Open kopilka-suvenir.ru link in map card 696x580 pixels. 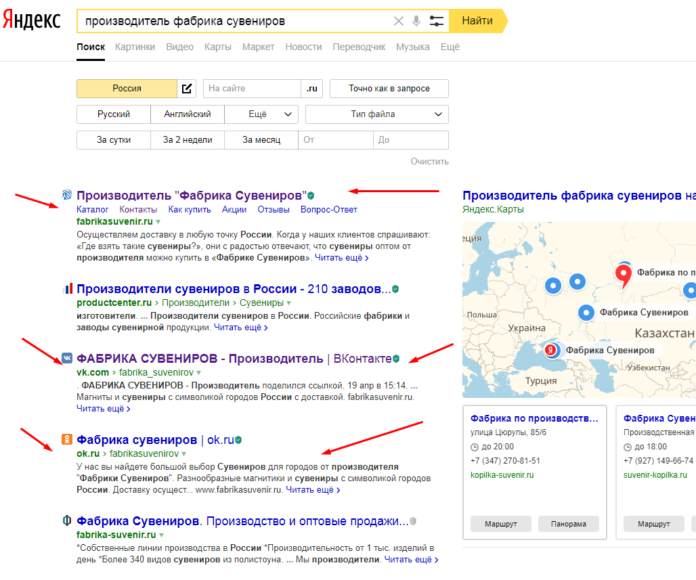502,475
